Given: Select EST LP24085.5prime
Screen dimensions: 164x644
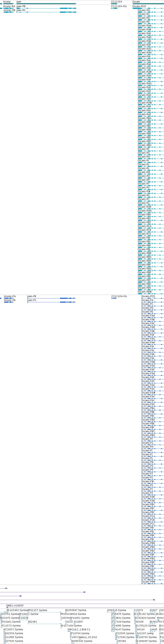Looking at the screenshot, I should [121, 626].
